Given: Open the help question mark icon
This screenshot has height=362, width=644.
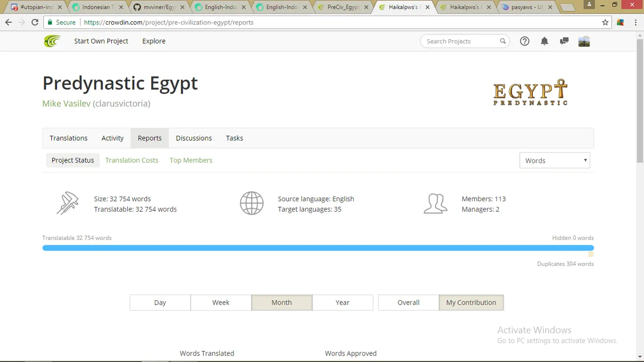Looking at the screenshot, I should coord(524,41).
